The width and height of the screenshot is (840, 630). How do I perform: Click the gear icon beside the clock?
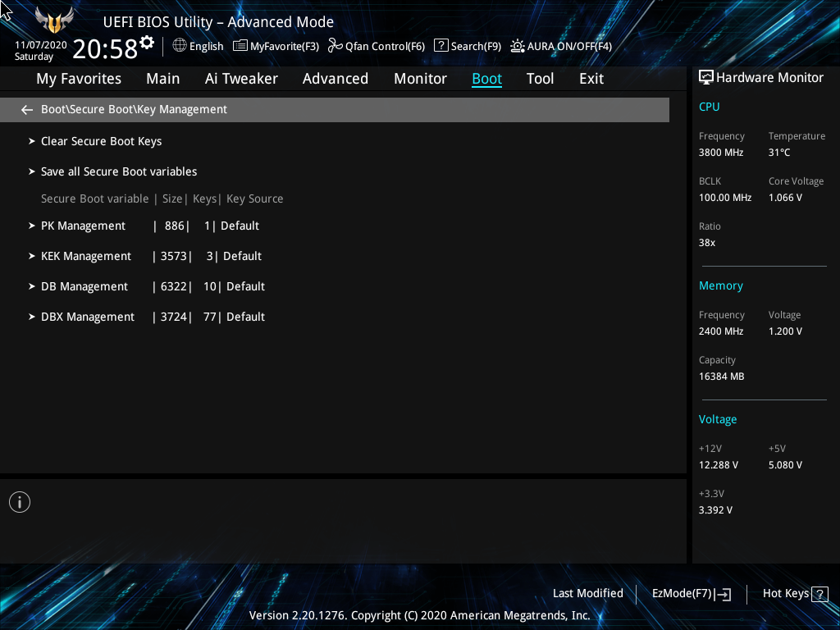[x=147, y=43]
